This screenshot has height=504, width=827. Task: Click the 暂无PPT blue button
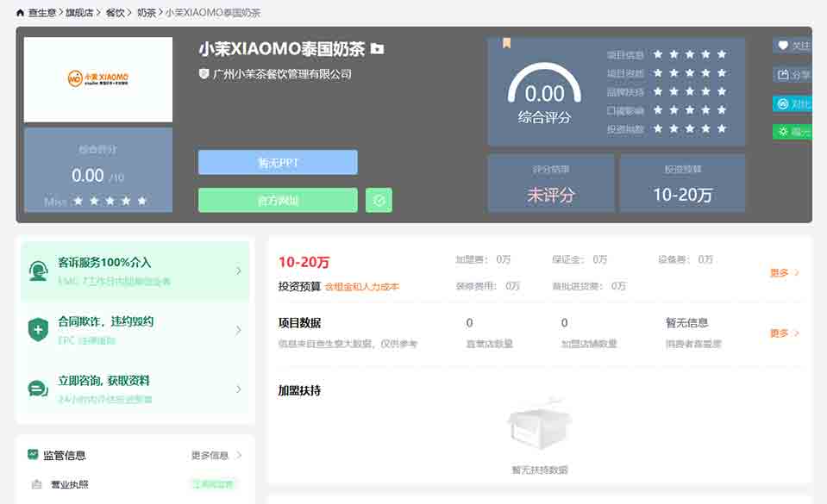coord(278,163)
